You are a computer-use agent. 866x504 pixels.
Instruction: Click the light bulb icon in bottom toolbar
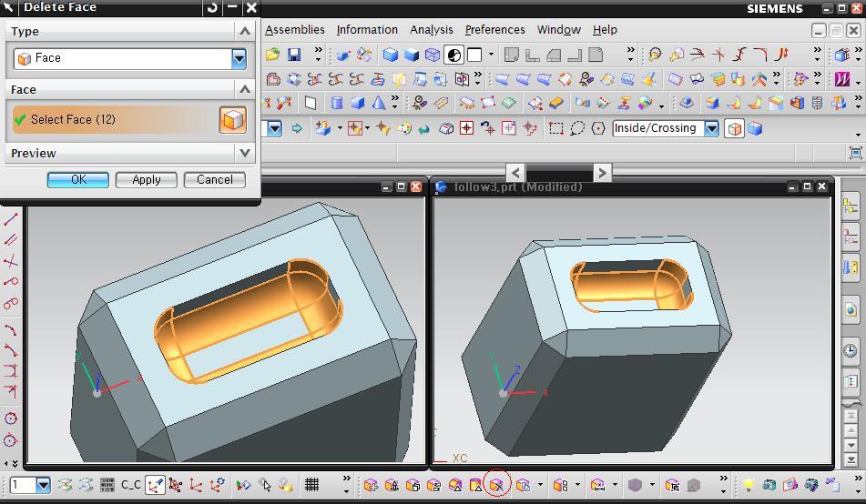pyautogui.click(x=748, y=485)
